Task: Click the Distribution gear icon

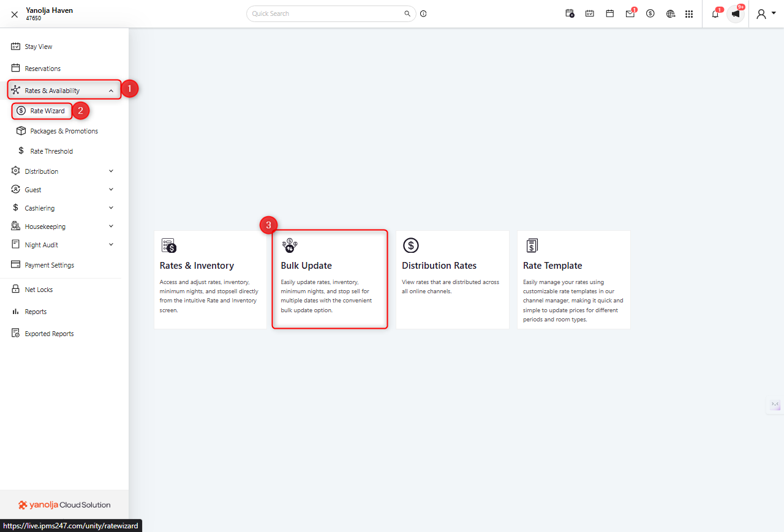Action: tap(15, 171)
